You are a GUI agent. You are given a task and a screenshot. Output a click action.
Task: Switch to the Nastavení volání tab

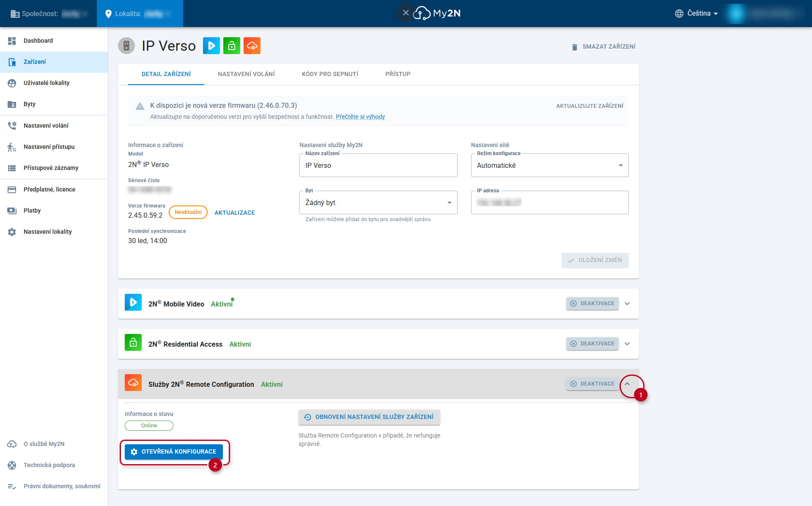pos(246,74)
